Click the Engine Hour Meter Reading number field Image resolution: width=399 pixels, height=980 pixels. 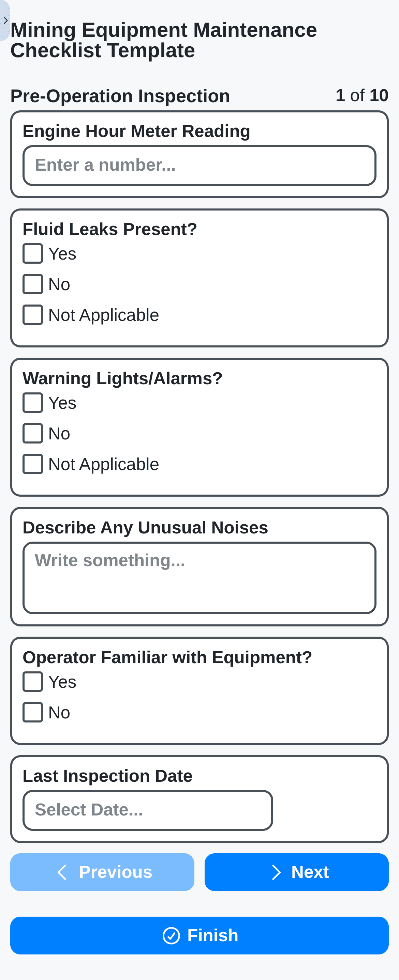tap(199, 166)
